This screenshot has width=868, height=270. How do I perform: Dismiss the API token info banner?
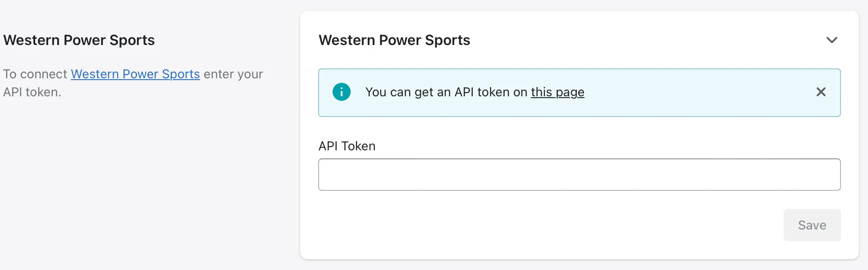point(821,92)
